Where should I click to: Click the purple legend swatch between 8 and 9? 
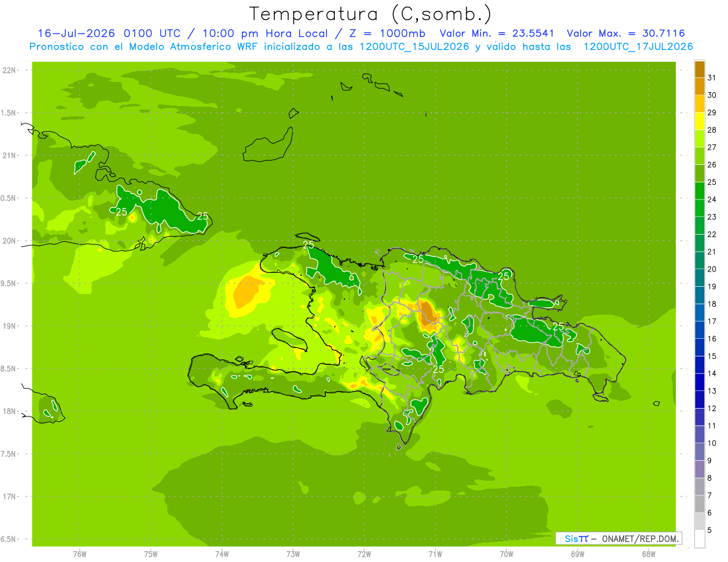699,469
